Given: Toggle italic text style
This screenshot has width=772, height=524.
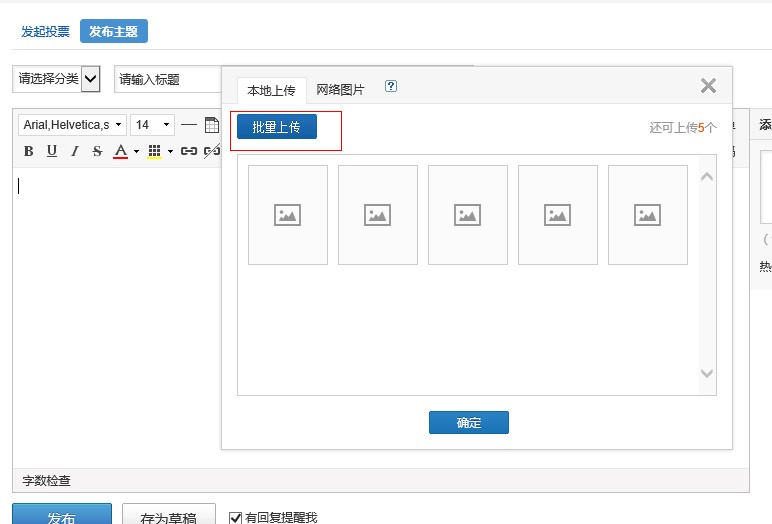Looking at the screenshot, I should tap(74, 151).
